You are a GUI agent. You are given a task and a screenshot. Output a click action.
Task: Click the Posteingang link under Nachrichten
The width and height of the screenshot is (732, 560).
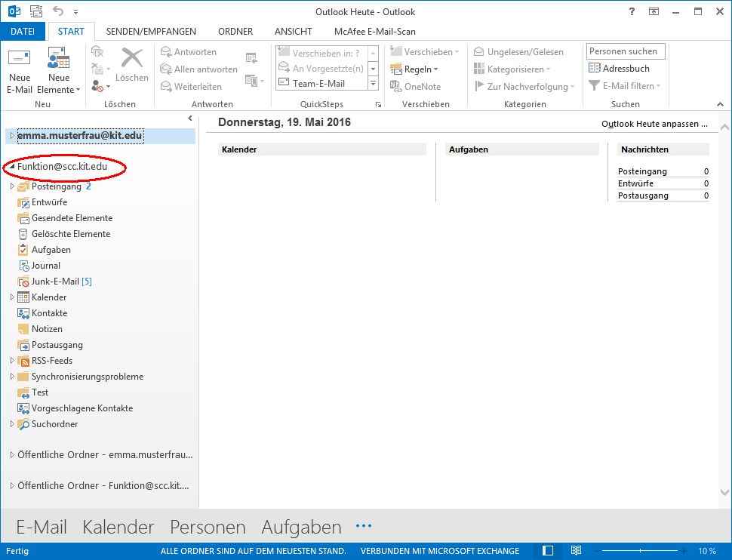pyautogui.click(x=642, y=171)
